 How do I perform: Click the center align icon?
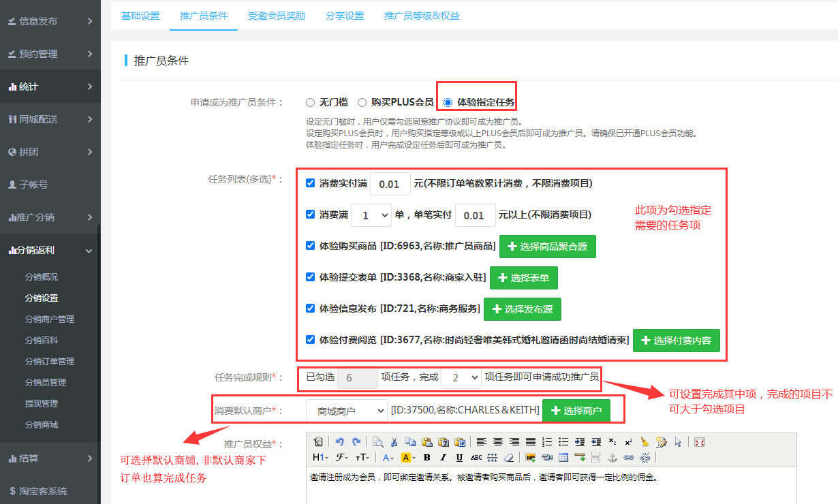(x=498, y=441)
